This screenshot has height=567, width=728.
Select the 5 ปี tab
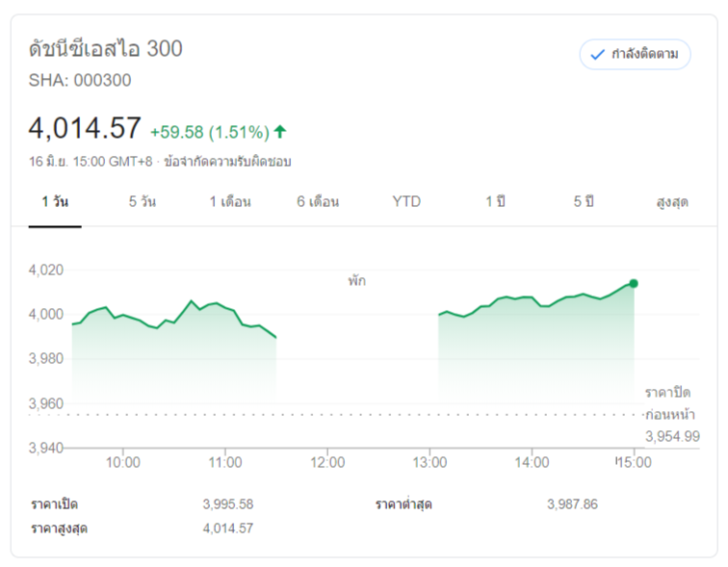[x=584, y=202]
